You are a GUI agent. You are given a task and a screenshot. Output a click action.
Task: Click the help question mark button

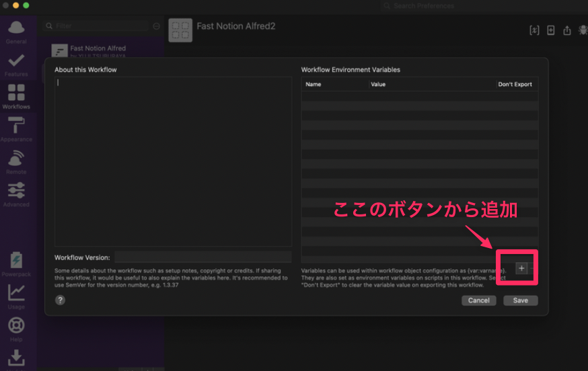(x=60, y=300)
